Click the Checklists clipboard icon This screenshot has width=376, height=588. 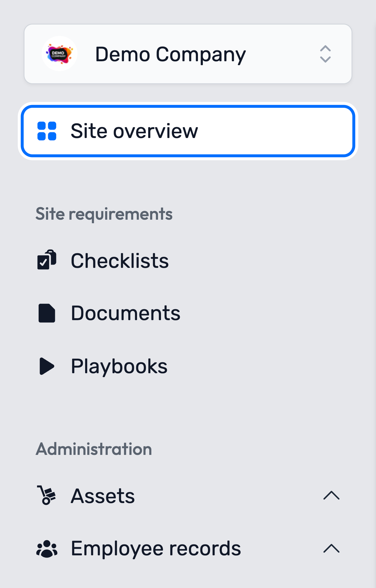(x=47, y=259)
